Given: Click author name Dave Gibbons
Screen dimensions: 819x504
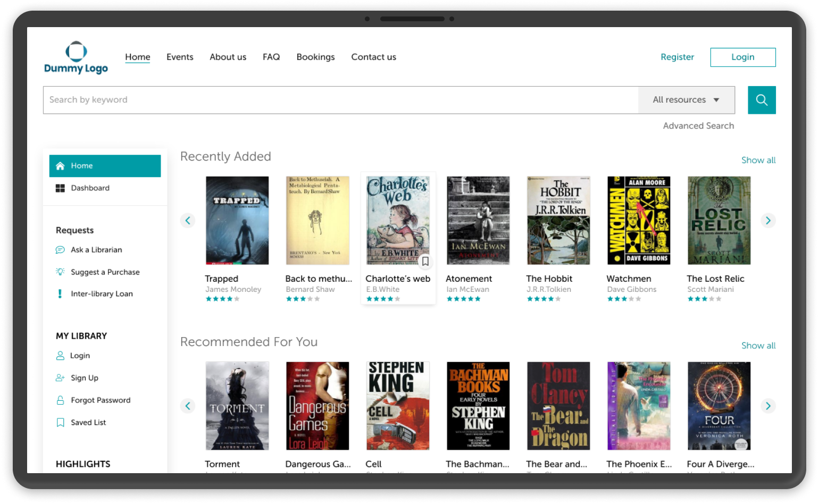Looking at the screenshot, I should pyautogui.click(x=632, y=289).
